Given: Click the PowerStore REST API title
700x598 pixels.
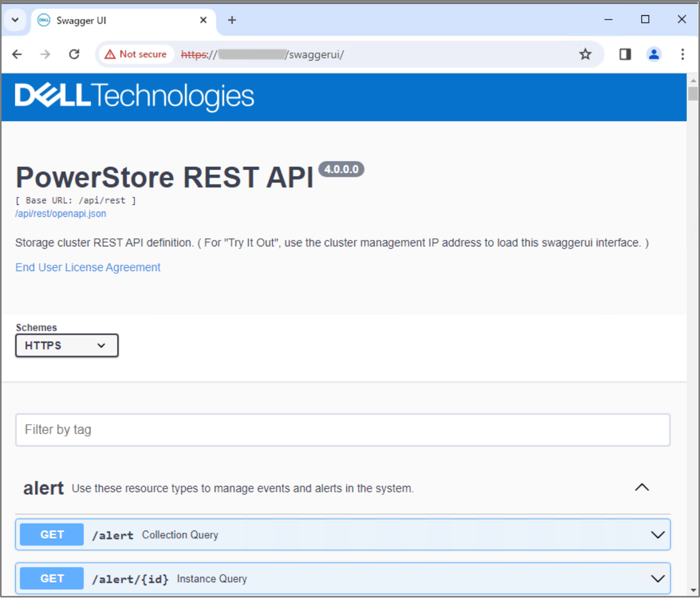Looking at the screenshot, I should (x=164, y=177).
